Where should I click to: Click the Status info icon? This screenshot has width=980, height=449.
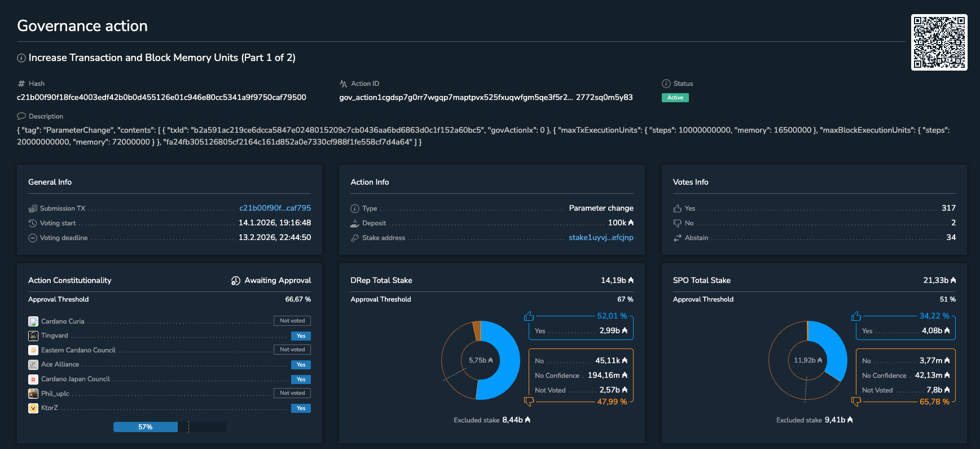[666, 84]
